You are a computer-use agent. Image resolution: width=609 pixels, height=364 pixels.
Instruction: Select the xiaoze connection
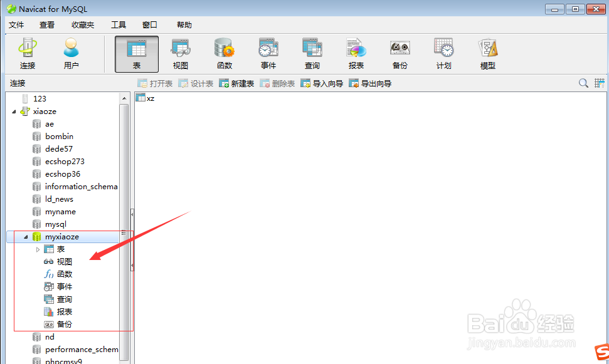click(x=45, y=112)
